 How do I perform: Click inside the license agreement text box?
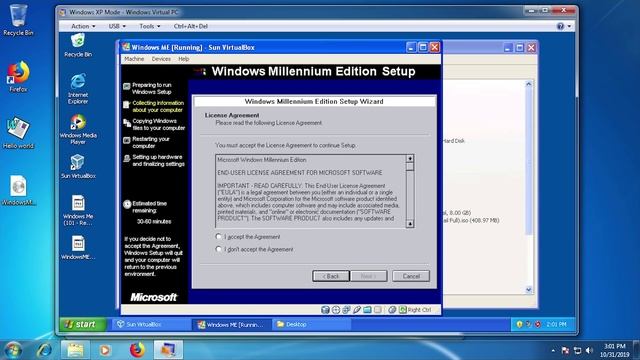(310, 191)
